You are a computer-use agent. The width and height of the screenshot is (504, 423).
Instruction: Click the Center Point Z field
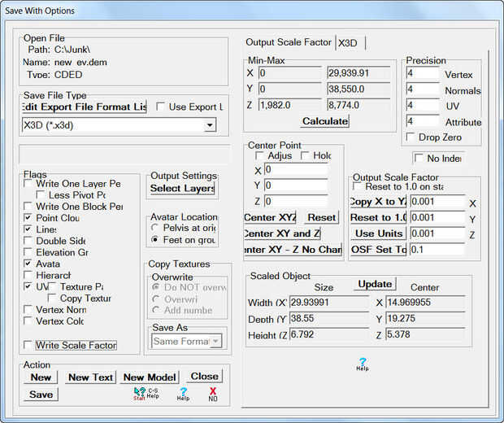click(x=296, y=202)
